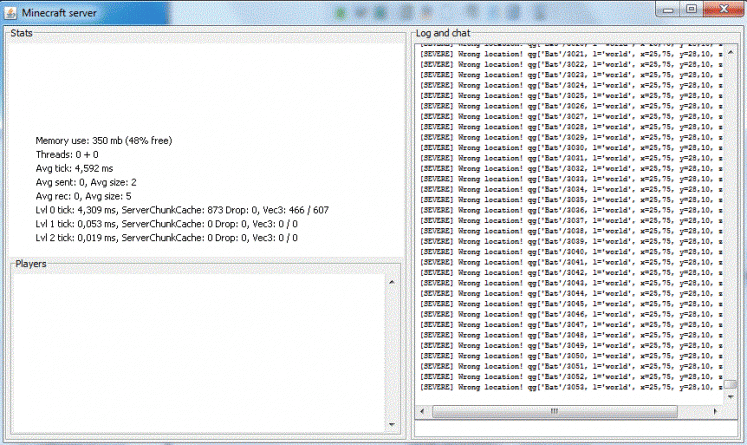The image size is (747, 445).
Task: Minimize the Minecraft server window
Action: 668,10
